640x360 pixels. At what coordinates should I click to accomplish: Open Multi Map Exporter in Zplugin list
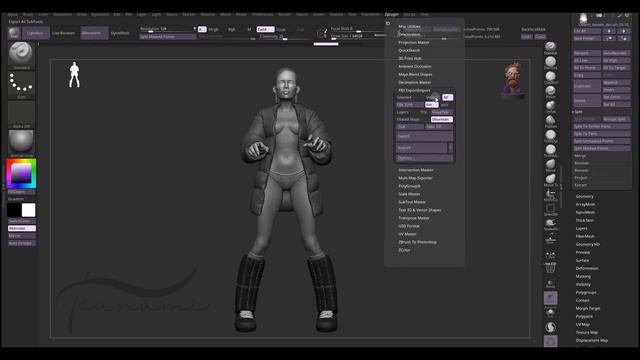pos(415,178)
